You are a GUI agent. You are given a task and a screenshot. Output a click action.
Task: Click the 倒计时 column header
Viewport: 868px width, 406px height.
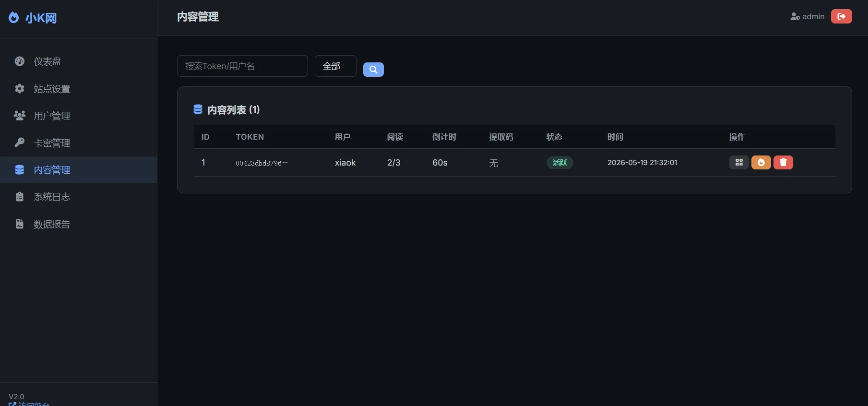[x=444, y=137]
